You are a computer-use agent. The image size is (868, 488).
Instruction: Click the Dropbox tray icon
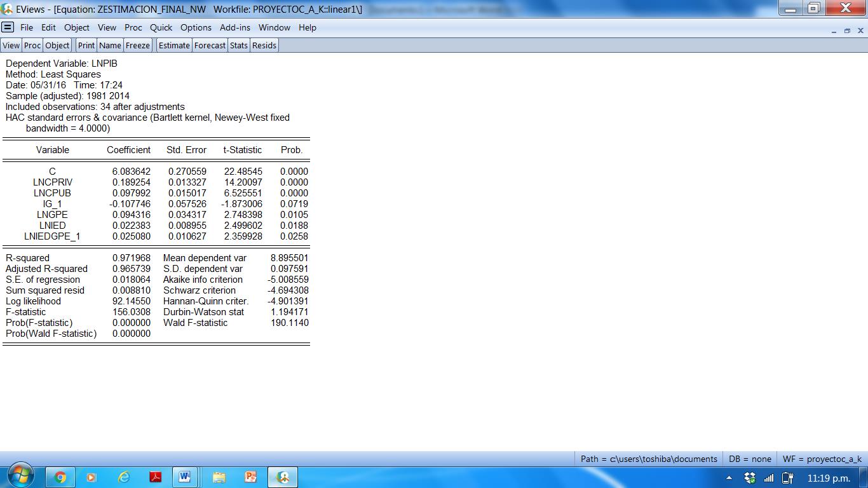point(750,478)
